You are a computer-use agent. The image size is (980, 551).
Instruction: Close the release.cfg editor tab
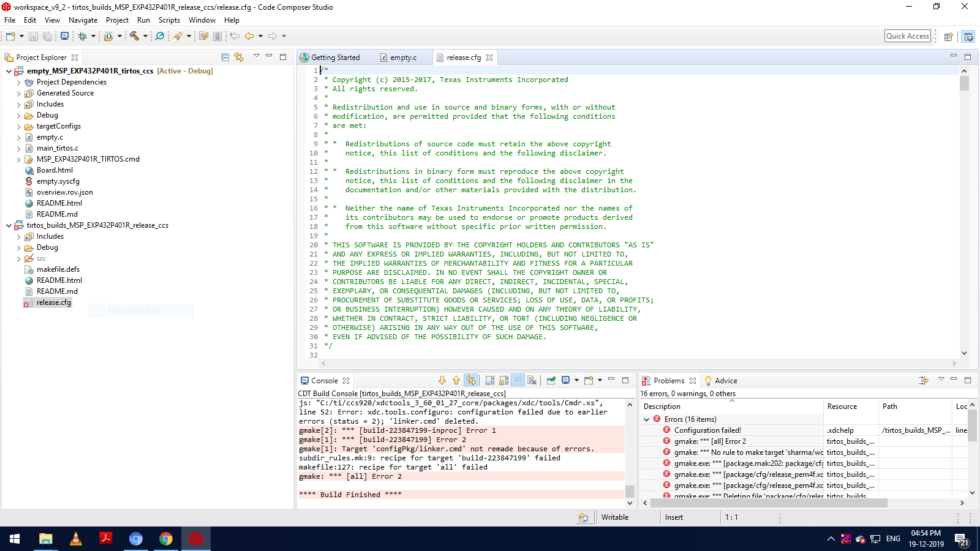click(489, 58)
